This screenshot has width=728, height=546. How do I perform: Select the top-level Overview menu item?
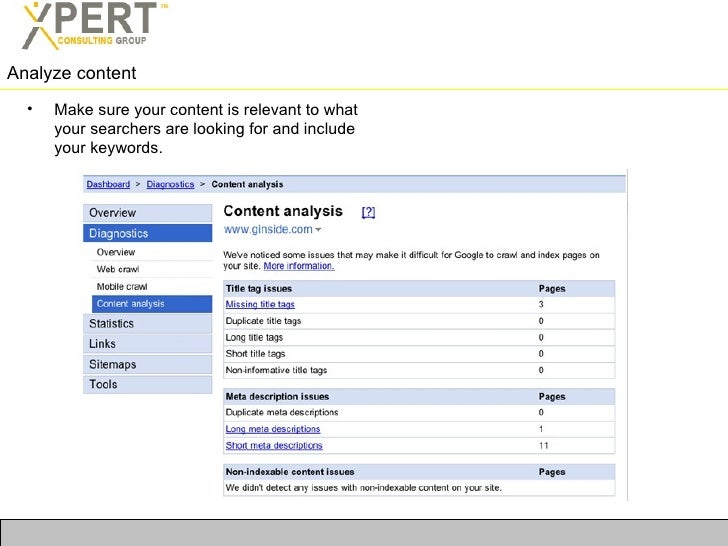(148, 213)
